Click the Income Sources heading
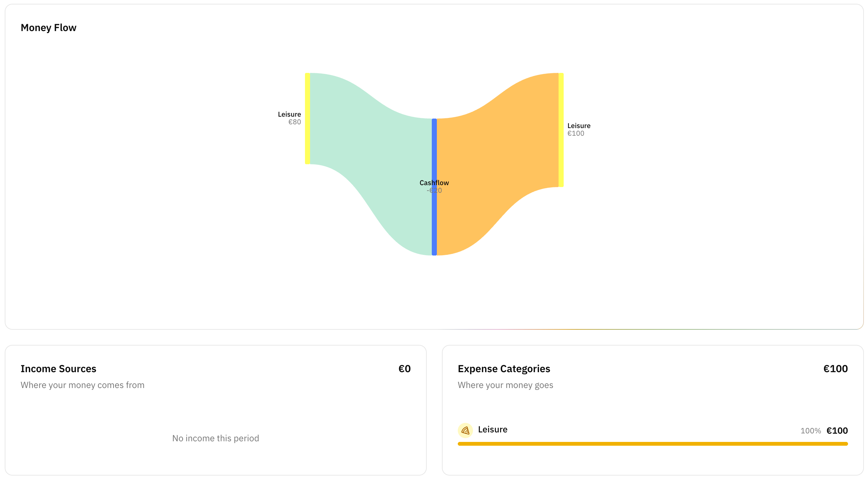Screen dimensions: 868x479 click(x=58, y=368)
